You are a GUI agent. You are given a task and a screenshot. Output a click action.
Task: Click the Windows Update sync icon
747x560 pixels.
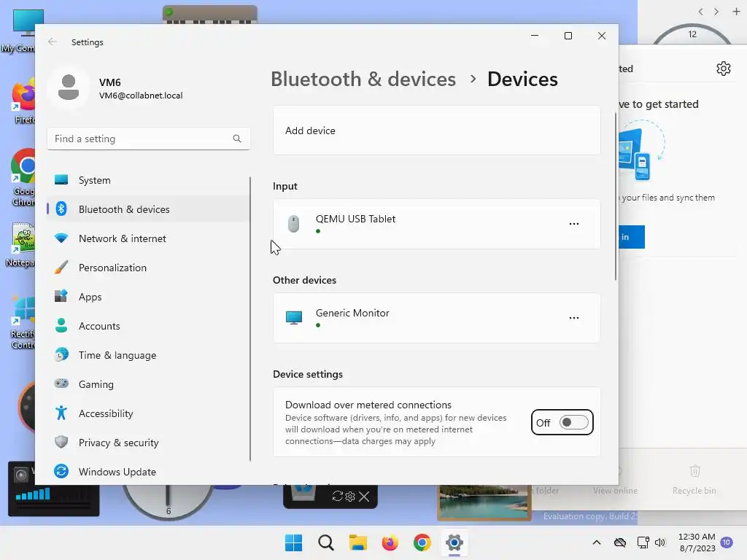pyautogui.click(x=61, y=472)
